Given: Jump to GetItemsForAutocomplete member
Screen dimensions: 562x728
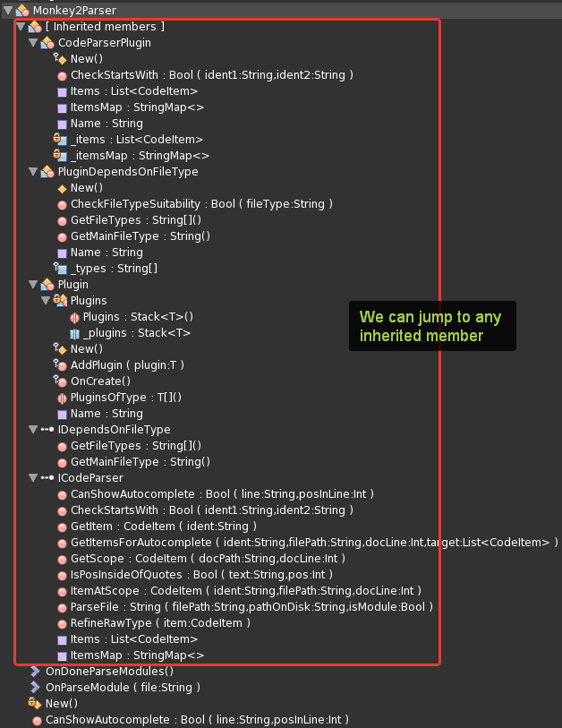Looking at the screenshot, I should click(313, 543).
